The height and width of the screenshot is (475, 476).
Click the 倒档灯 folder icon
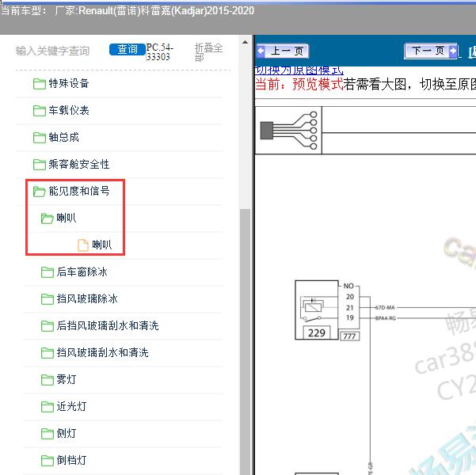click(x=48, y=461)
